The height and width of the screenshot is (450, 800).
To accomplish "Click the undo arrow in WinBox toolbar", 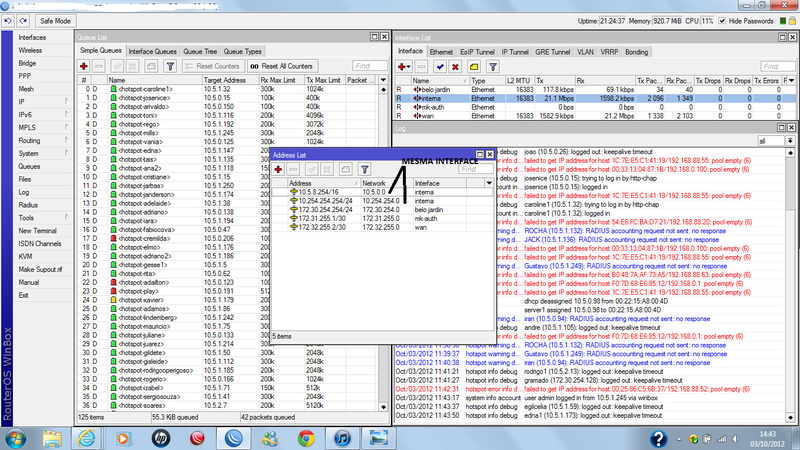I will (8, 20).
